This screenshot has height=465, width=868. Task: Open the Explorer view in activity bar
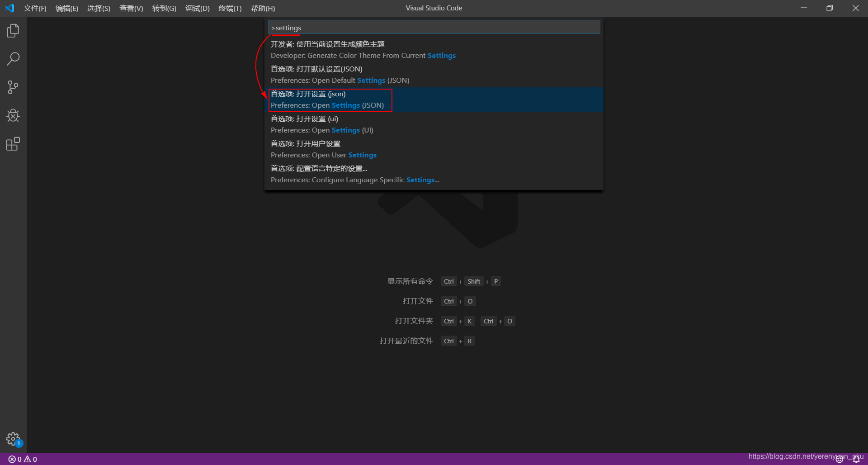point(13,31)
